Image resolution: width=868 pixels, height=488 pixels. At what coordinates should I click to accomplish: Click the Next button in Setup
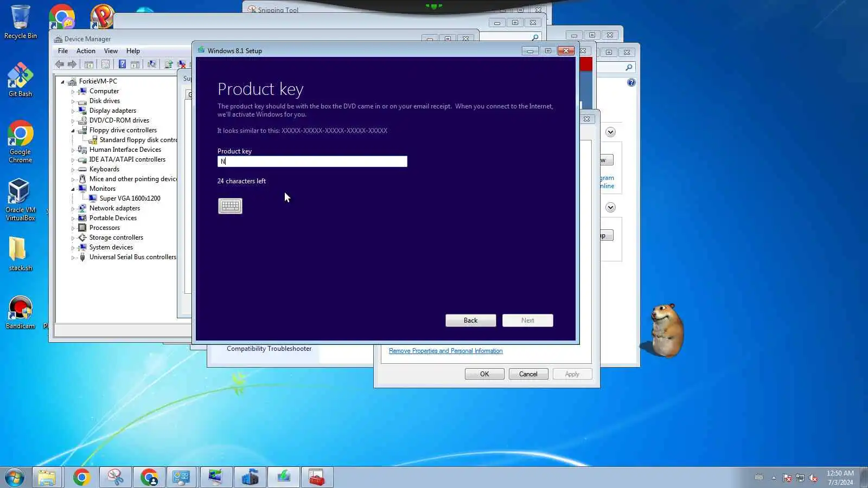pos(528,320)
